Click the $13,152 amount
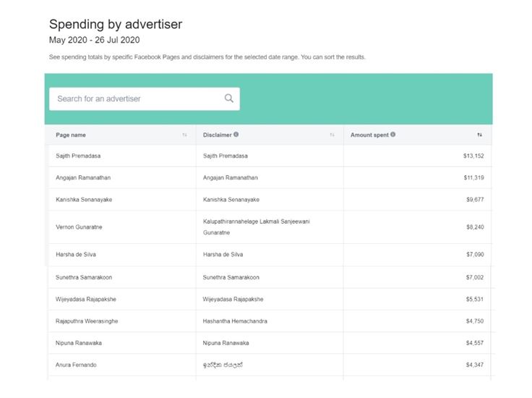This screenshot has width=532, height=398. click(x=473, y=156)
